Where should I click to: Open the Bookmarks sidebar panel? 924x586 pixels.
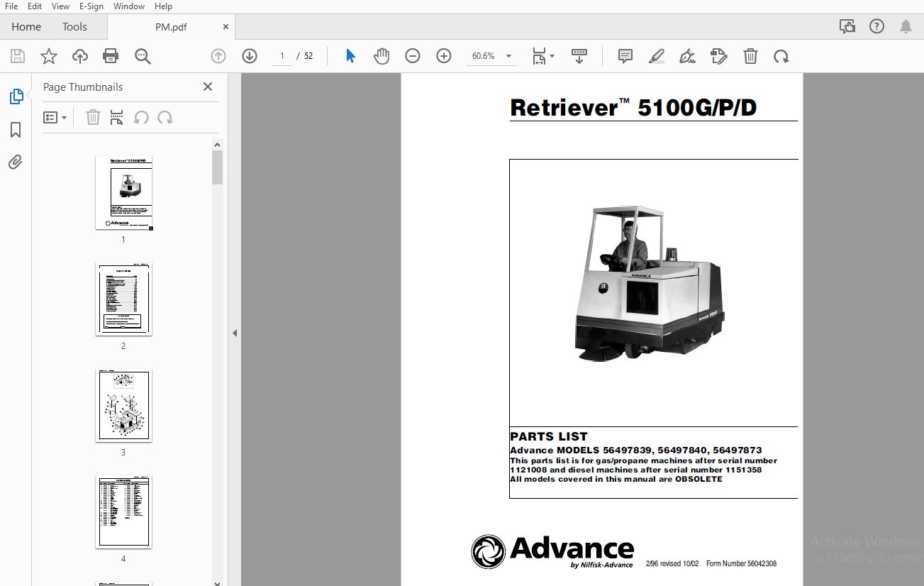coord(16,130)
